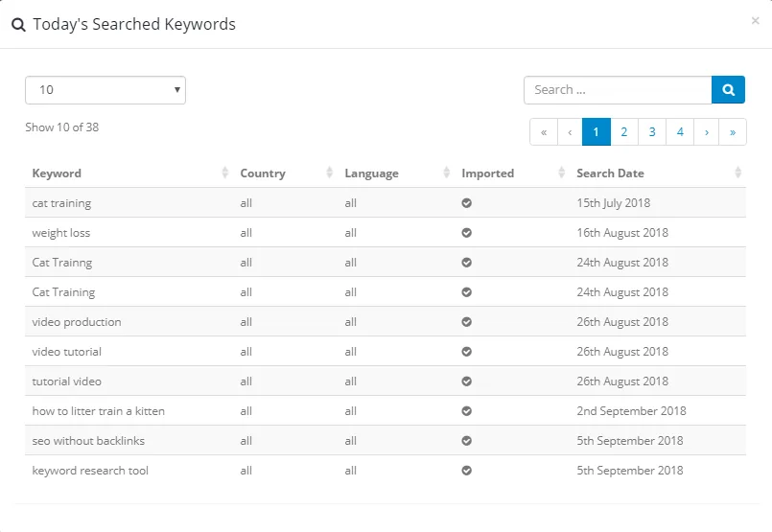Select the 'video production' keyword row
772x532 pixels.
(77, 322)
